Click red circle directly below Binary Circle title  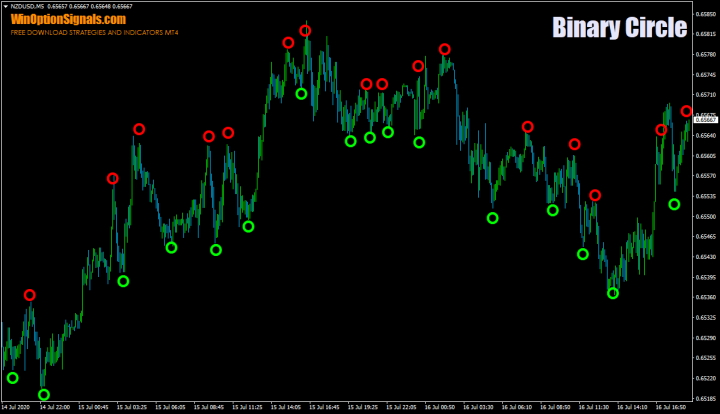click(x=661, y=130)
